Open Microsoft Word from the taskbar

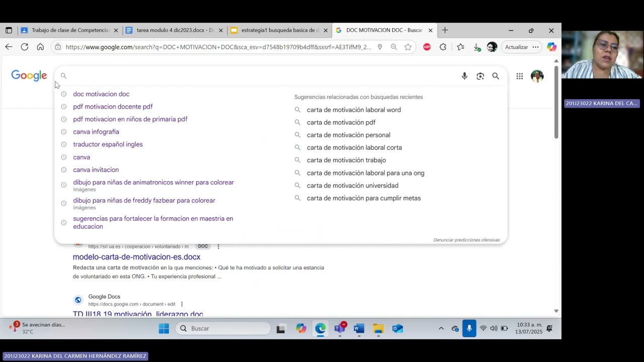coord(358,328)
